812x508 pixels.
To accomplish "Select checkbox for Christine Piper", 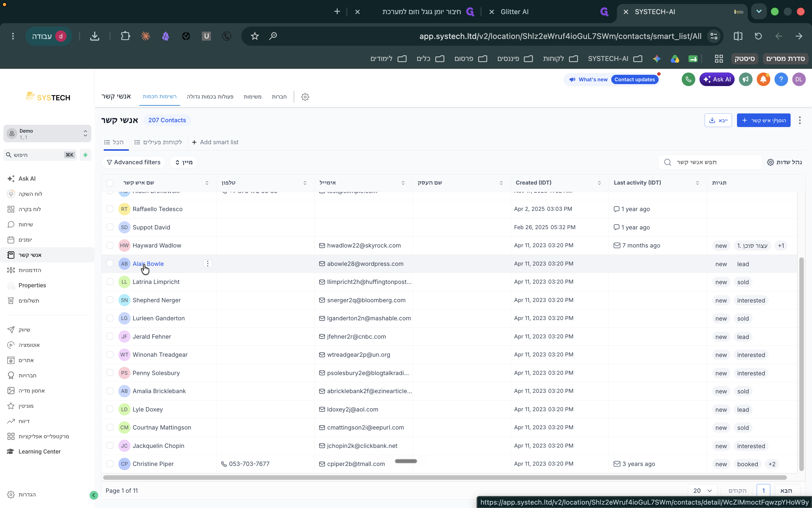I will 110,464.
